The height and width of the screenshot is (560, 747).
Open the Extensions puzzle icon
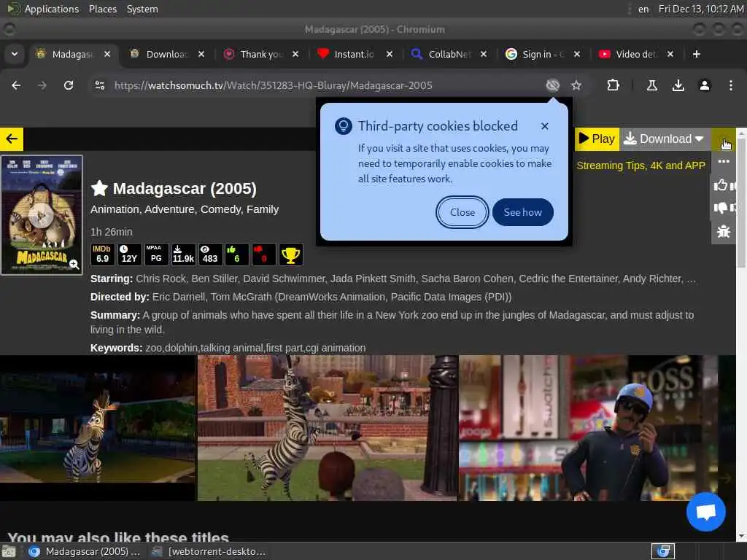[x=613, y=85]
